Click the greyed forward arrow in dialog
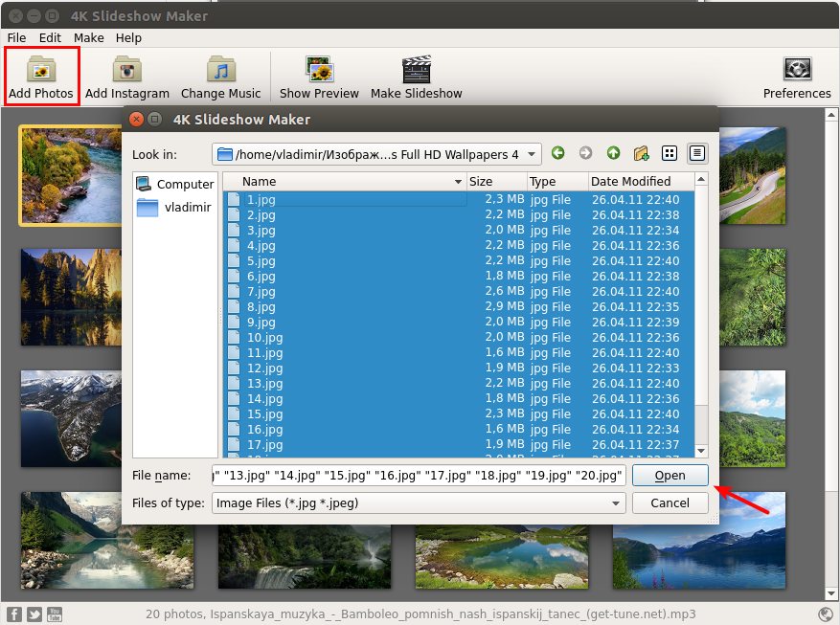The width and height of the screenshot is (840, 625). coord(585,153)
